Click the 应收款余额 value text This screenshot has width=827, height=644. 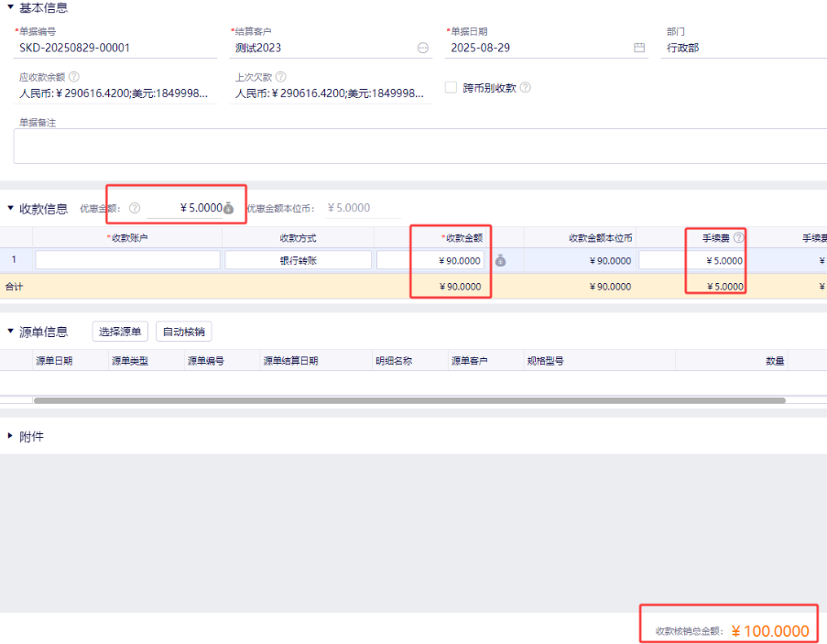coord(114,93)
